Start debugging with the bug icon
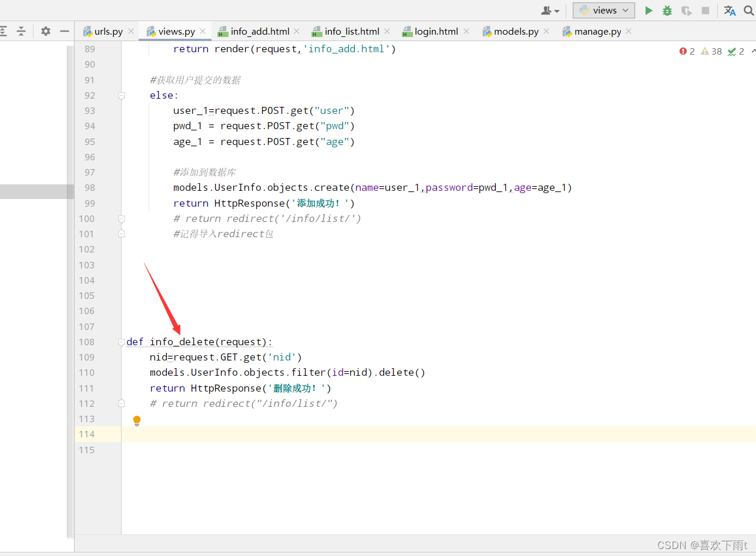This screenshot has width=756, height=556. [x=667, y=11]
